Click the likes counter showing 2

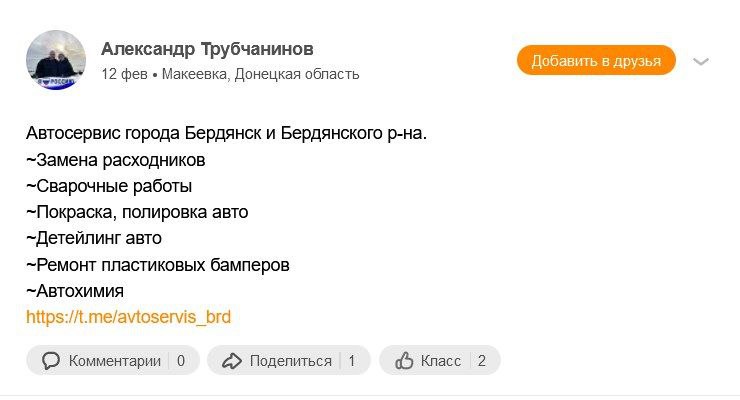pyautogui.click(x=481, y=361)
